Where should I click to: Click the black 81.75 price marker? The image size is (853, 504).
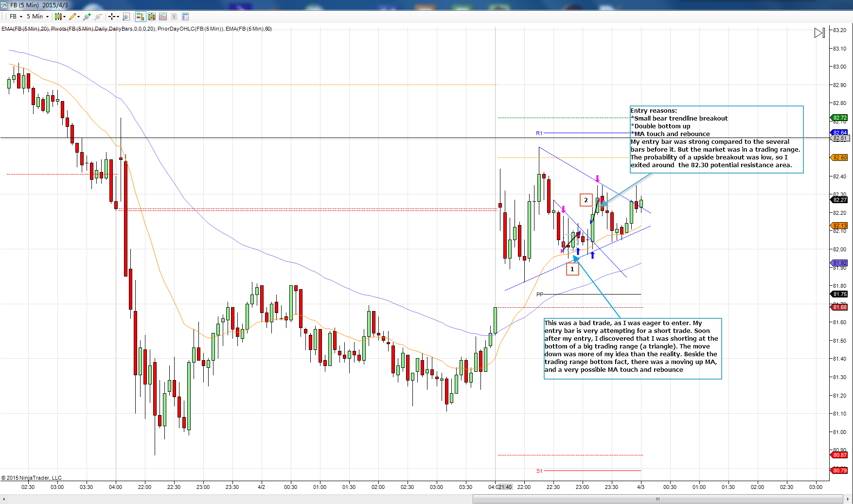point(839,294)
